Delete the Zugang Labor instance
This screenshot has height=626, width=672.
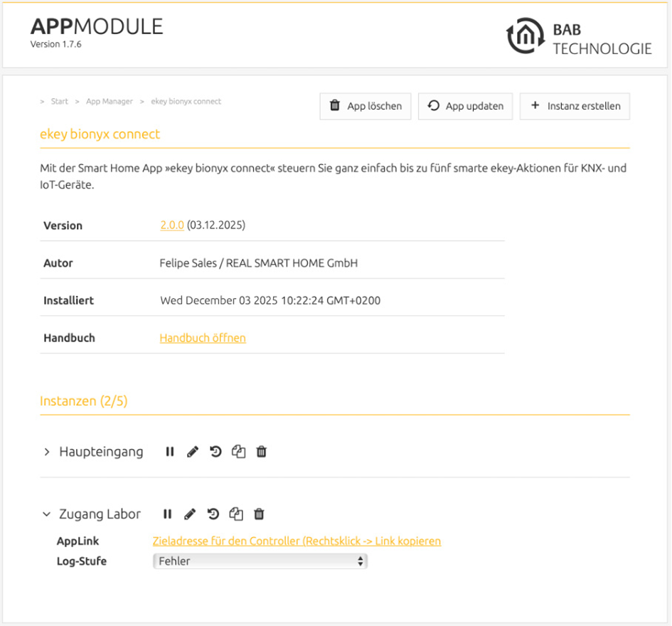[x=259, y=514]
